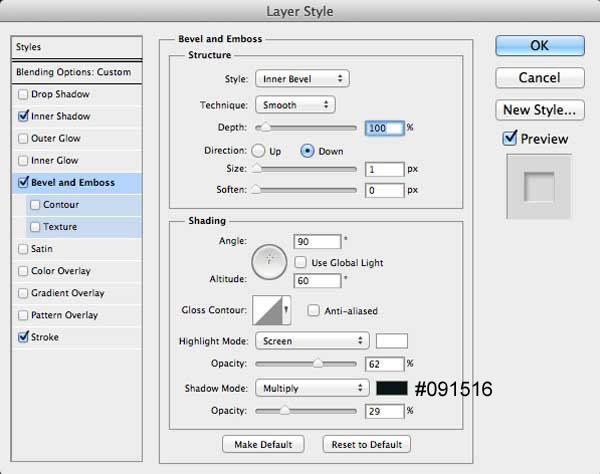Expand the Gloss Contour picker arrow
This screenshot has width=600, height=474.
(x=286, y=310)
